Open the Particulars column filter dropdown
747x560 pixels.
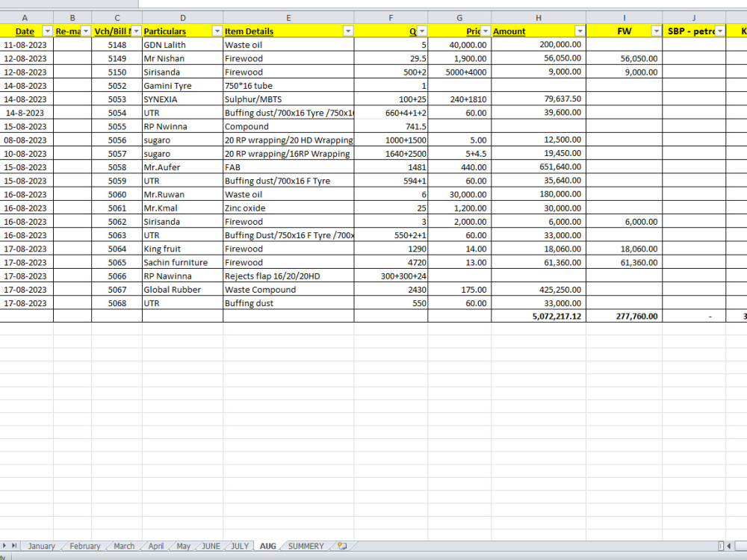[x=217, y=31]
